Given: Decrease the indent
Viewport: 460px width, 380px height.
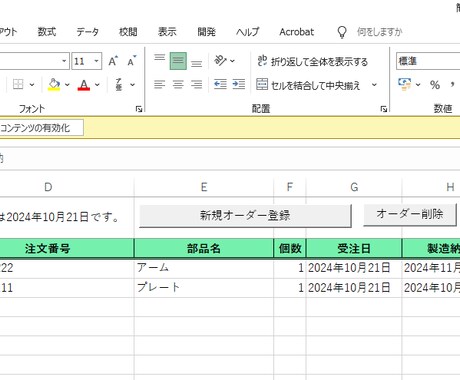Looking at the screenshot, I should point(220,84).
